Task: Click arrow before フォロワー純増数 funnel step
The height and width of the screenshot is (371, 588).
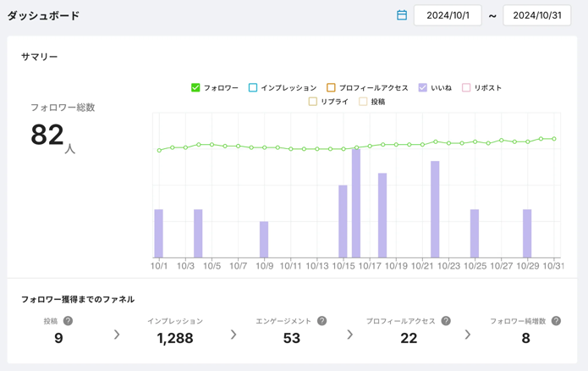Action: tap(467, 335)
